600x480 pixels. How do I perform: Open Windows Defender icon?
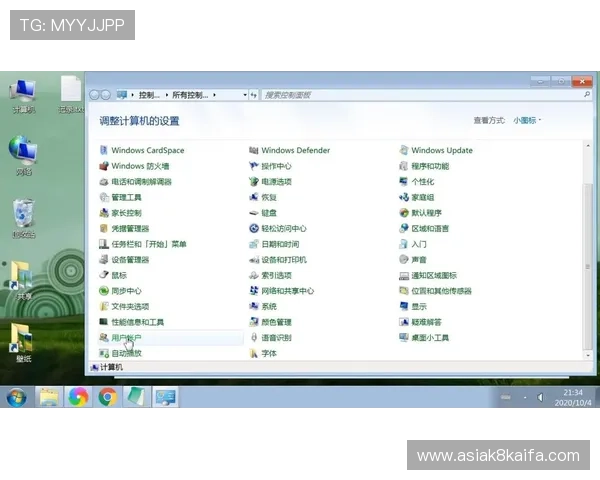(x=253, y=150)
